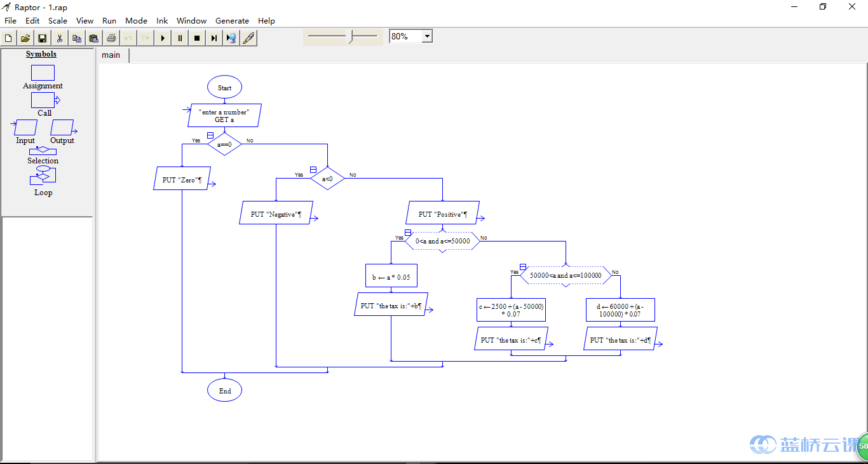
Task: Open the File menu
Action: [x=10, y=20]
